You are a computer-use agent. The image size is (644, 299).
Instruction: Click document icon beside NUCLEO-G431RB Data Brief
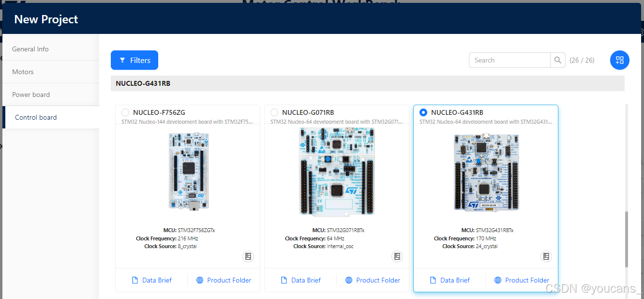[x=434, y=280]
